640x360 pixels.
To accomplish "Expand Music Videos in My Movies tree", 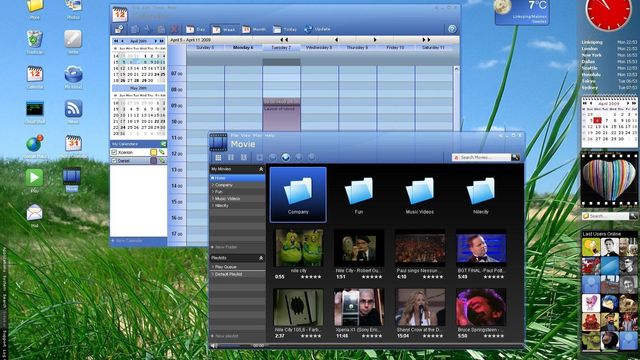I will 213,199.
